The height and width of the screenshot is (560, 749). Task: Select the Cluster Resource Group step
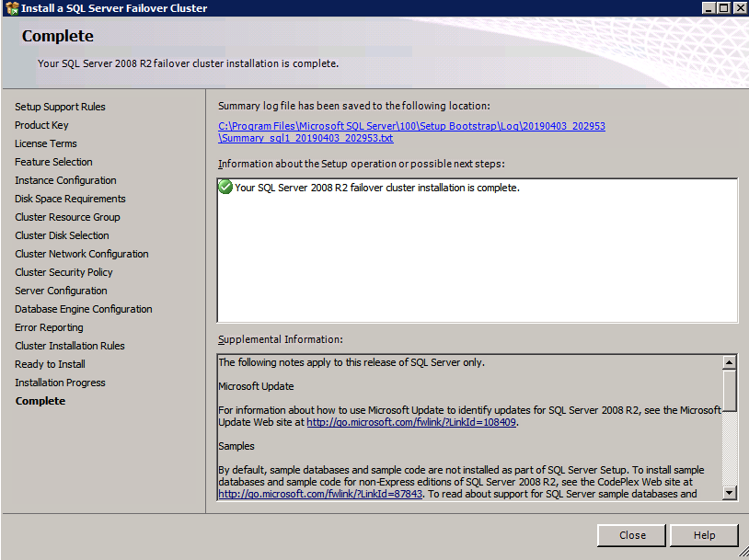pos(67,217)
